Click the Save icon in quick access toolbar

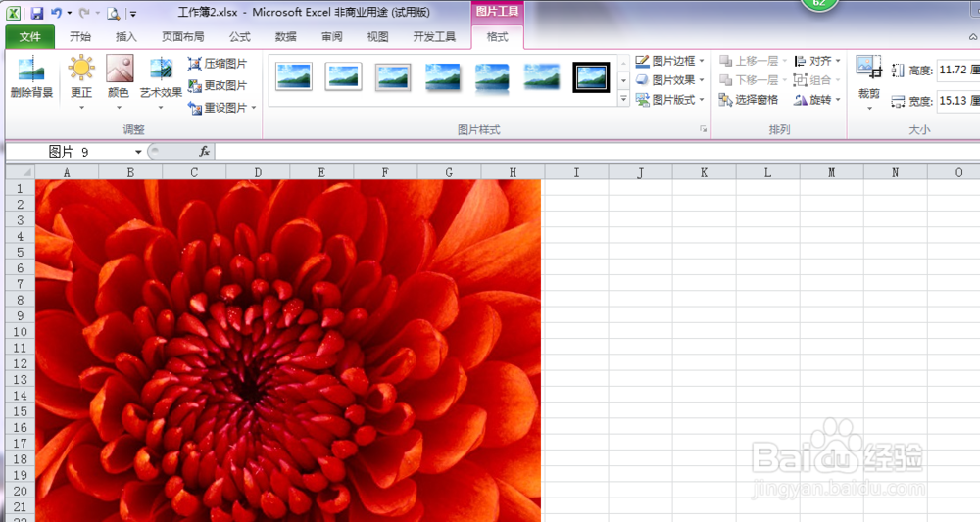36,13
